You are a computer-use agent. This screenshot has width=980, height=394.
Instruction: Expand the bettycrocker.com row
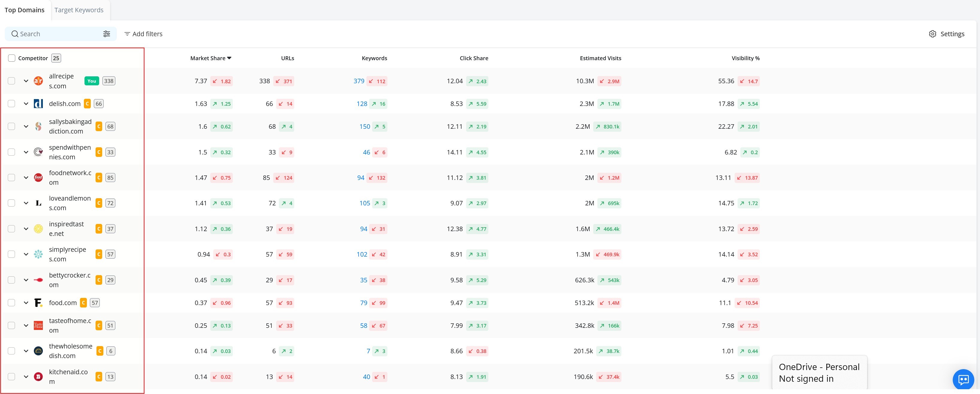(26, 280)
